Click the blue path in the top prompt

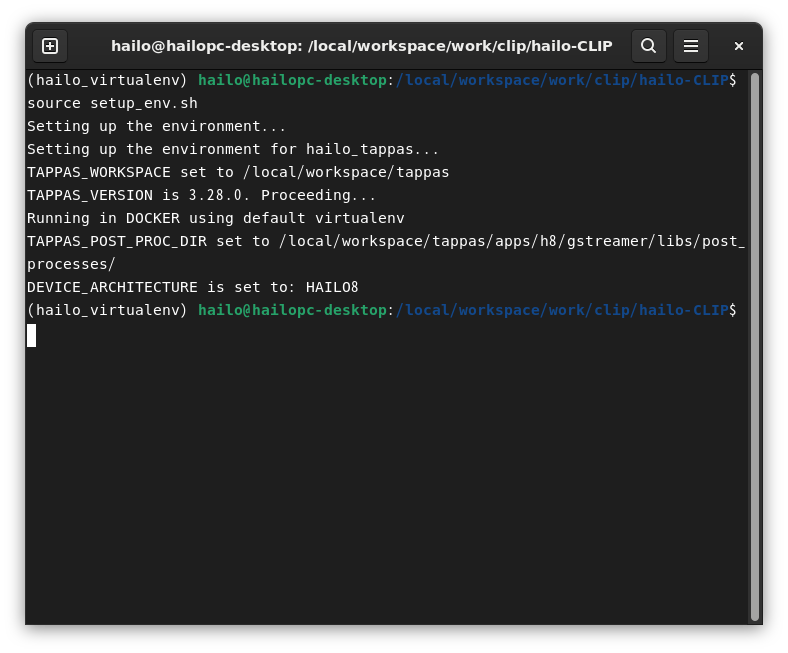562,80
